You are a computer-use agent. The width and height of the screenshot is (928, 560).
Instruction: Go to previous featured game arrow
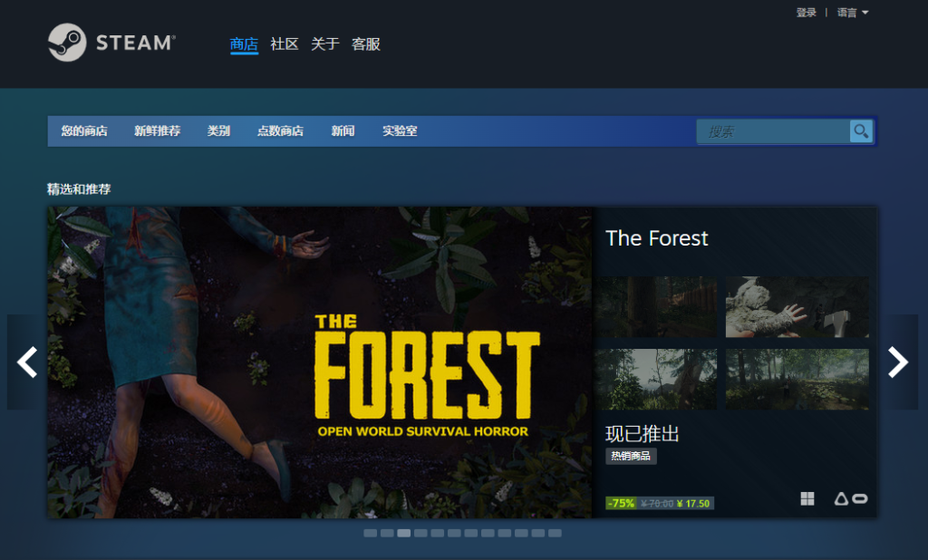point(27,362)
